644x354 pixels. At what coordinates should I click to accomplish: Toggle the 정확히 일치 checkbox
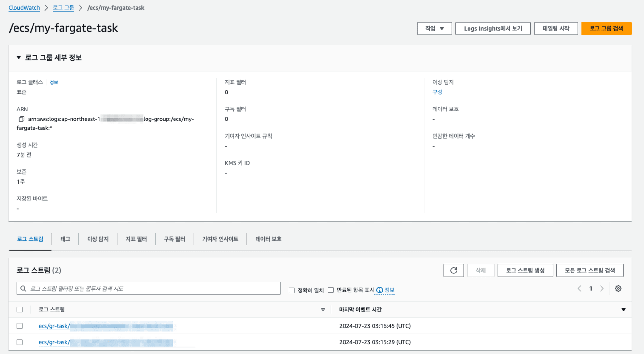pyautogui.click(x=292, y=290)
